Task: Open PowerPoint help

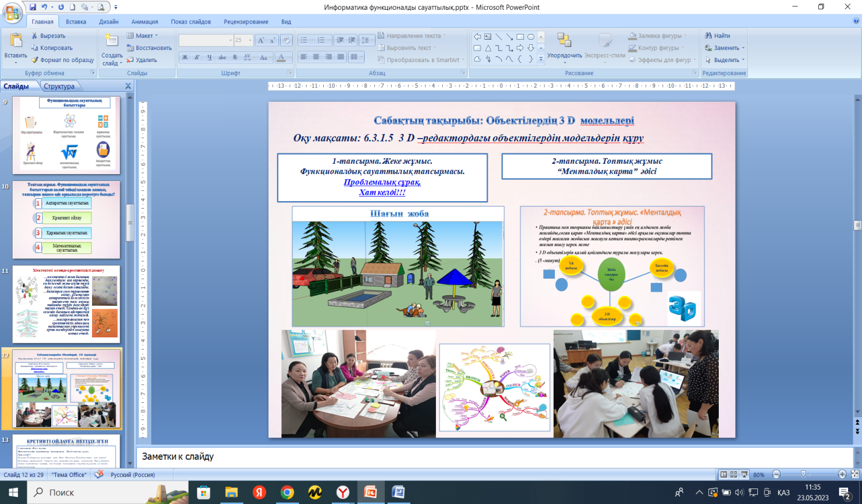Action: tap(856, 21)
